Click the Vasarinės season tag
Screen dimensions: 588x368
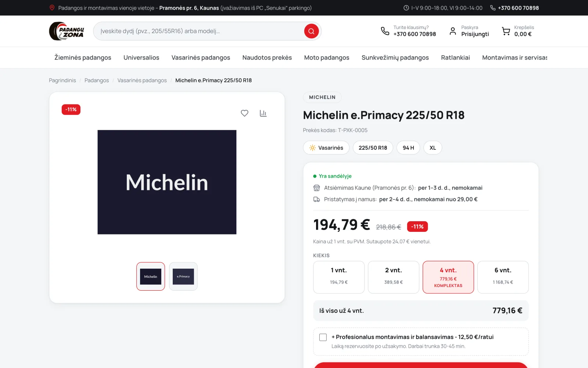(x=326, y=148)
